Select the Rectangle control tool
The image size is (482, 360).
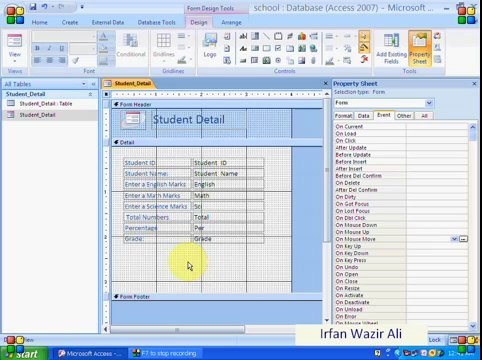266,49
